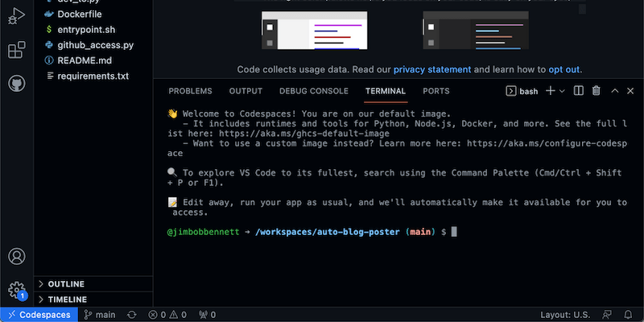Switch to the PORTS tab
Screen dimensions: 644x322
436,91
